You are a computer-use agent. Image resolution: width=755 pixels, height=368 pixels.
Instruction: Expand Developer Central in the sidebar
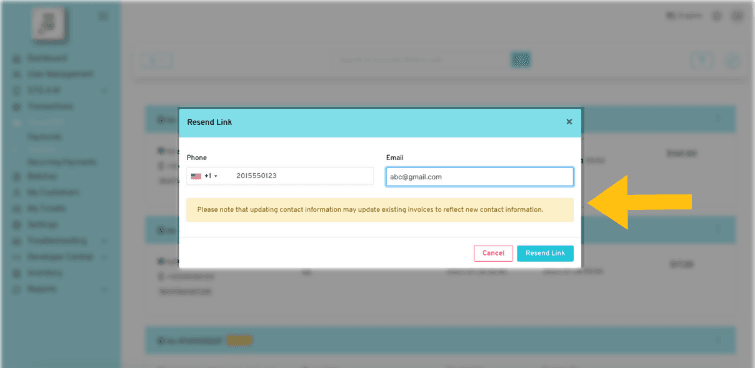[x=60, y=257]
